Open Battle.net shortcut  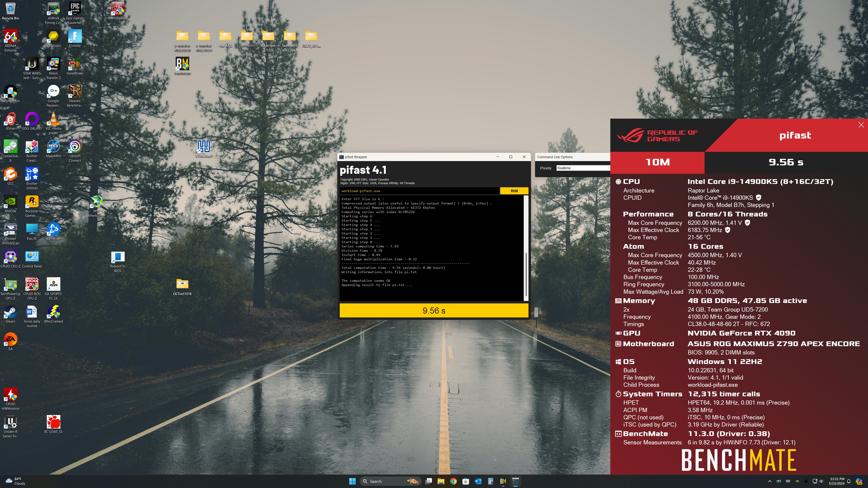click(53, 231)
